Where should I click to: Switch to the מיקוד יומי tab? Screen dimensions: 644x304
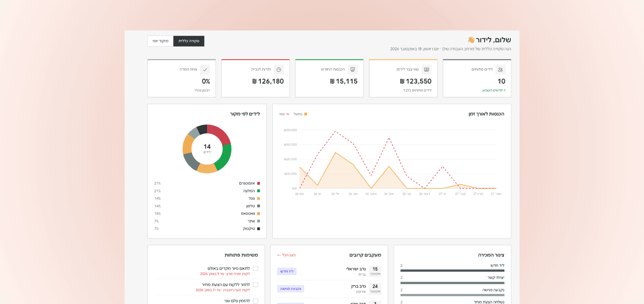(160, 41)
